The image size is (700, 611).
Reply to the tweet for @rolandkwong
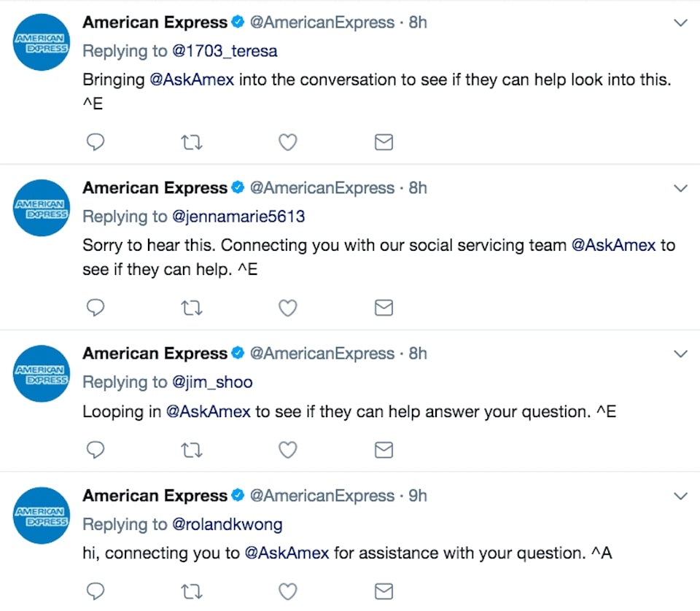[x=95, y=591]
